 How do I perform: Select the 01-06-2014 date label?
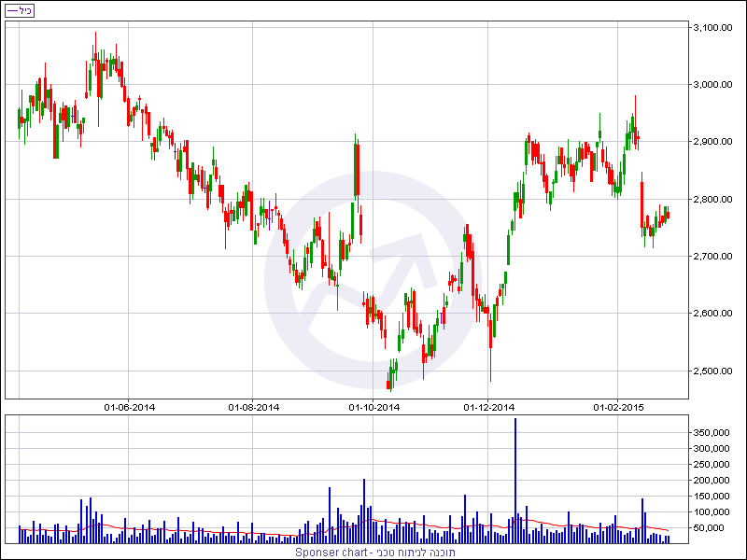pyautogui.click(x=130, y=407)
